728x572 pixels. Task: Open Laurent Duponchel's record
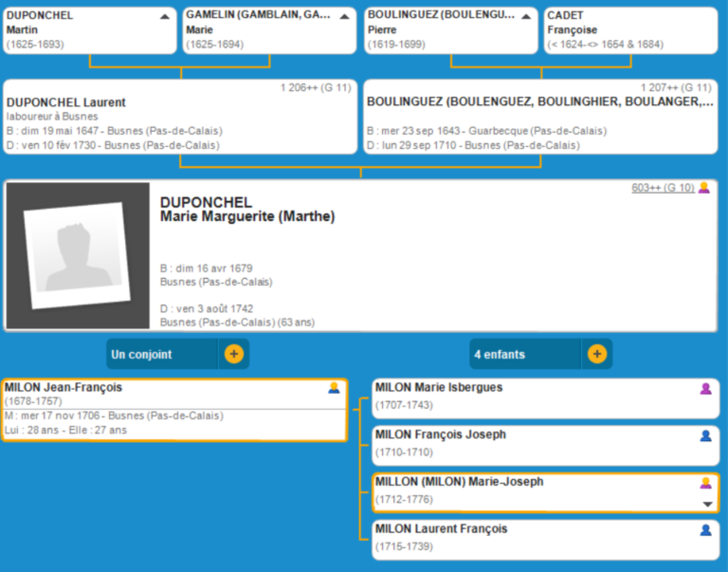click(x=66, y=102)
